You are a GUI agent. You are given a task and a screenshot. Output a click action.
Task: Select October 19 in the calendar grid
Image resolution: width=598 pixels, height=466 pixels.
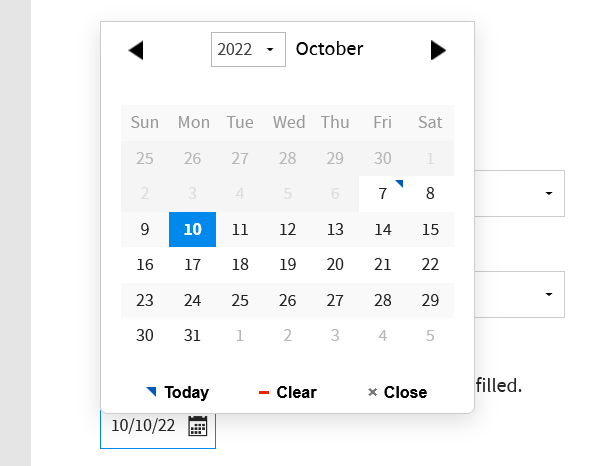click(288, 265)
